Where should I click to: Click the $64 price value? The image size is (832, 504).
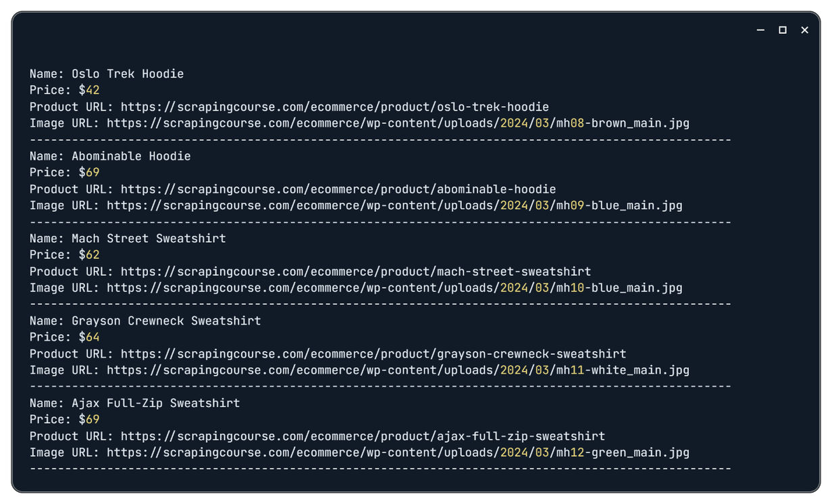coord(89,337)
